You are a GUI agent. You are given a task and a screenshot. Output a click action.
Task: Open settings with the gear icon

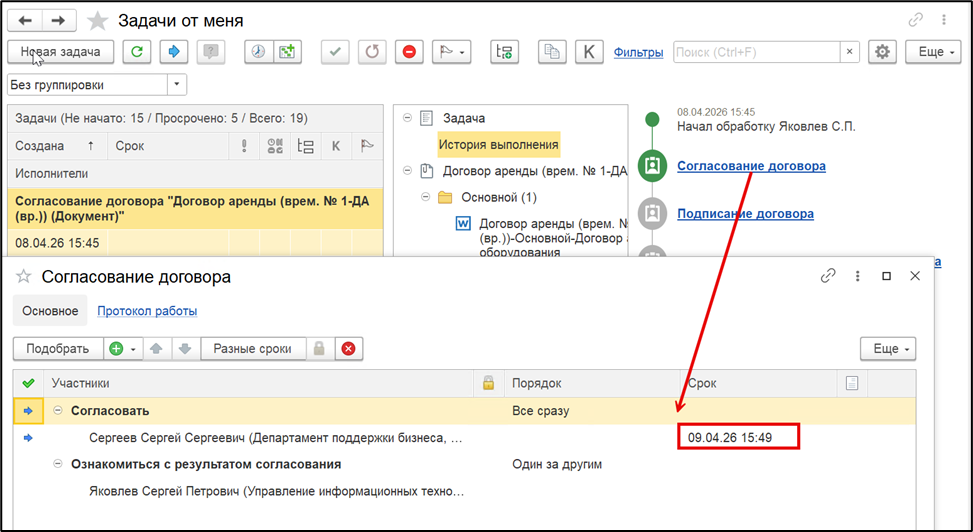pyautogui.click(x=882, y=52)
